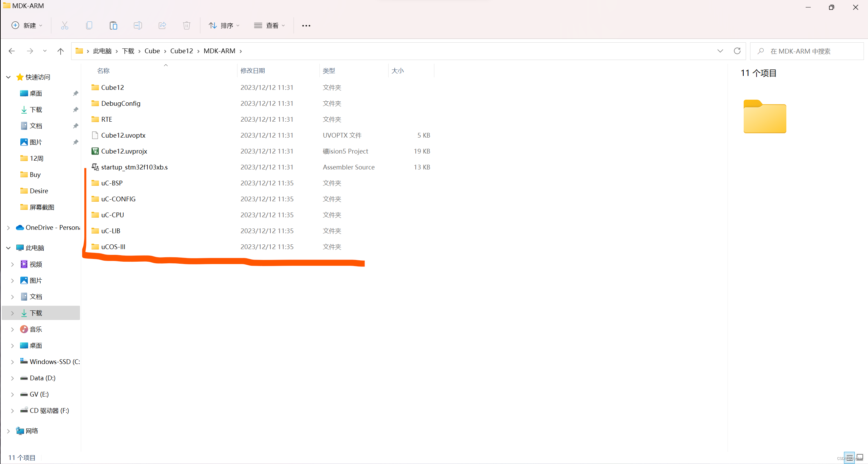This screenshot has height=464, width=868.
Task: Select the Cube12.uvprojx Keil project icon
Action: click(x=95, y=151)
